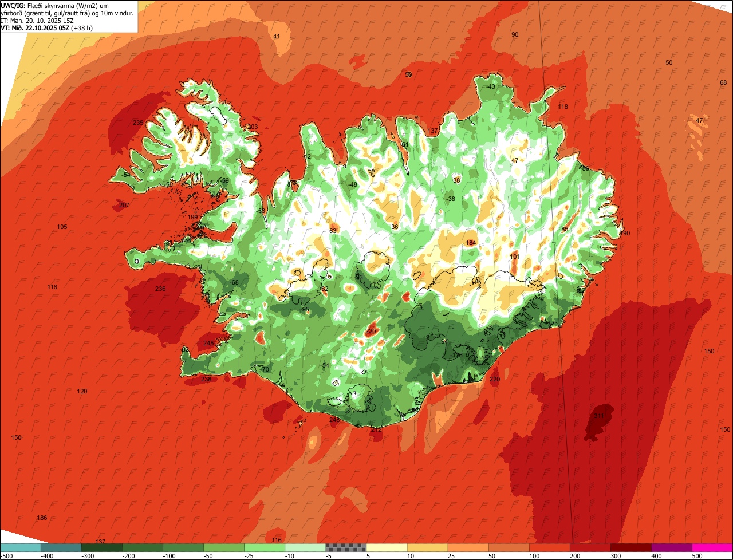Viewport: 733px width, 560px height.
Task: Pick the dark teal -400 to -300 legend swatch
Action: click(61, 547)
